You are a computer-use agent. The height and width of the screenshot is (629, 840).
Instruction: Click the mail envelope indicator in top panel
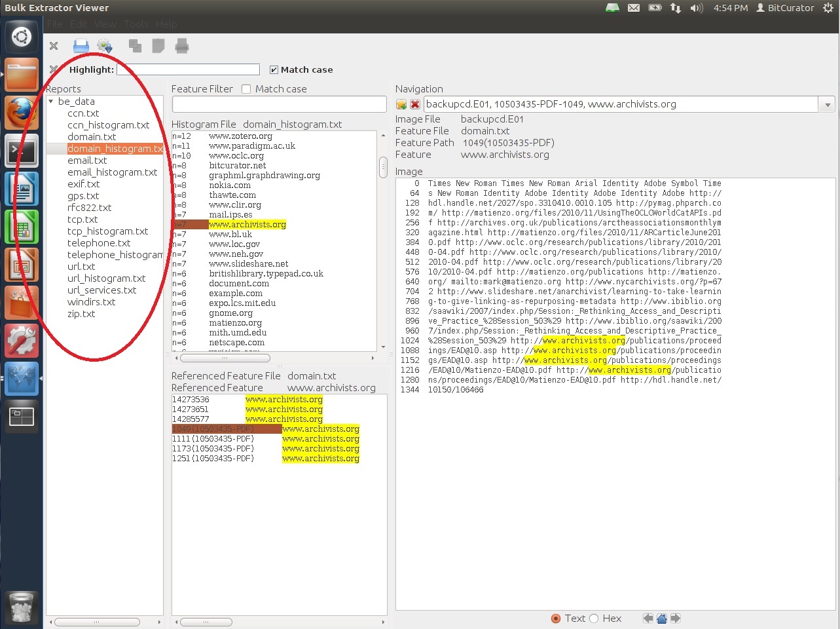[634, 8]
